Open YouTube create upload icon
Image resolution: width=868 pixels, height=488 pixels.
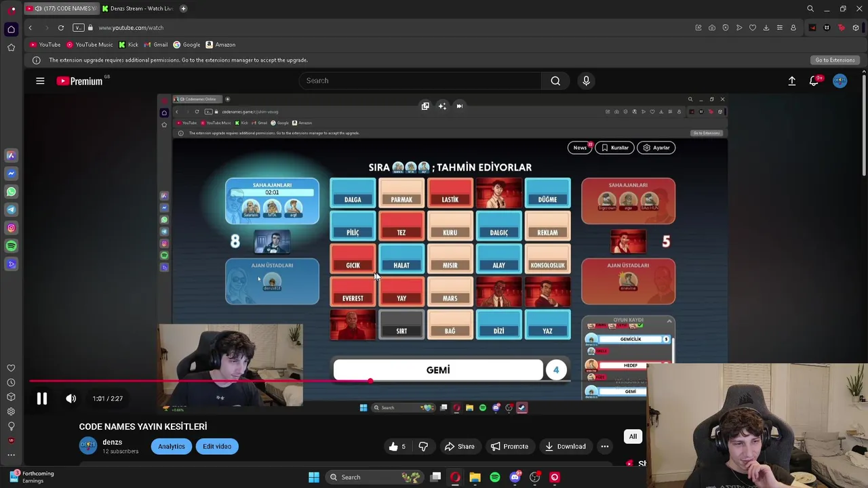tap(791, 81)
